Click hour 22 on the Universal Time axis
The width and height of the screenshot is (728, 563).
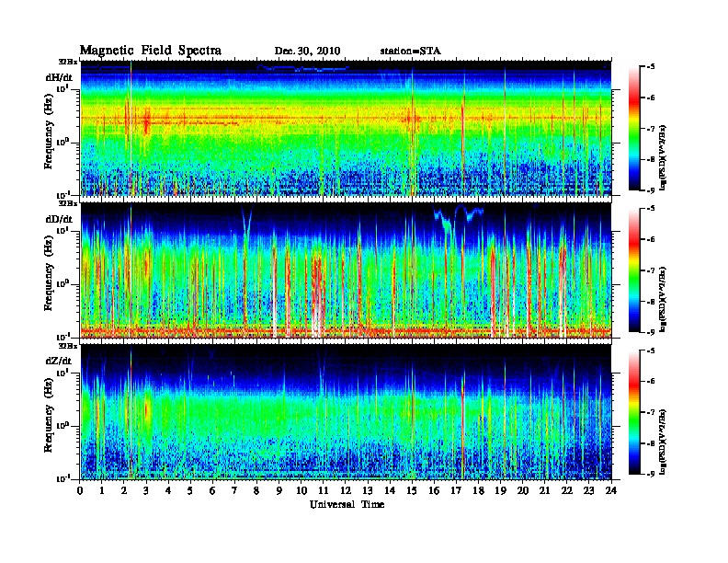(567, 490)
